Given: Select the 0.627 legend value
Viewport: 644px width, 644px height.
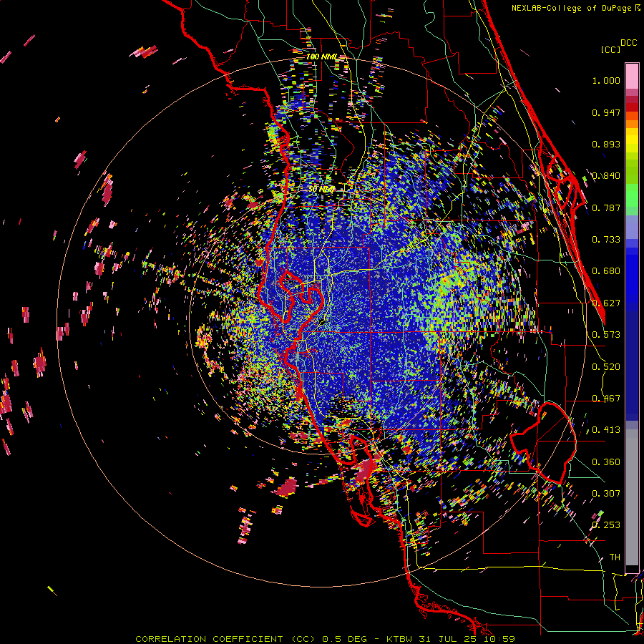Looking at the screenshot, I should click(606, 303).
